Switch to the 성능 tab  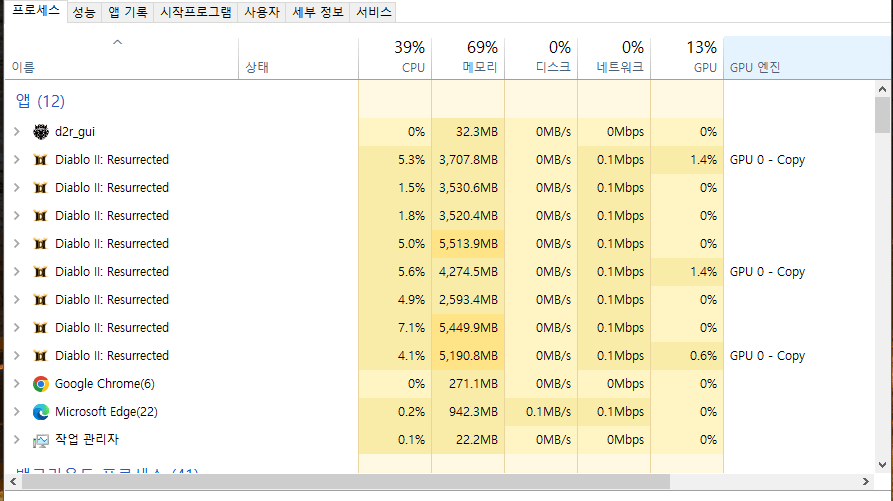[84, 12]
